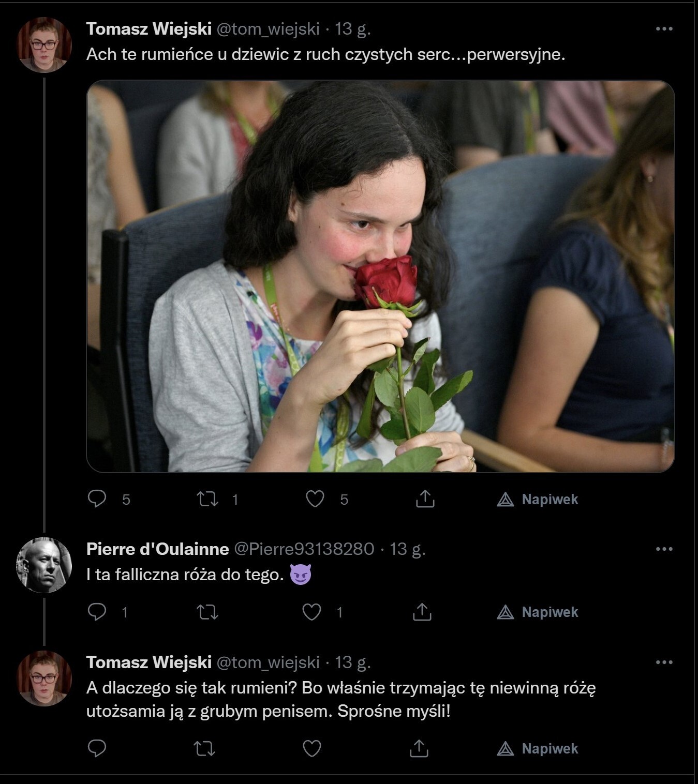Reply to the last tweet about róża
Screen dimensions: 698x784
pos(97,748)
